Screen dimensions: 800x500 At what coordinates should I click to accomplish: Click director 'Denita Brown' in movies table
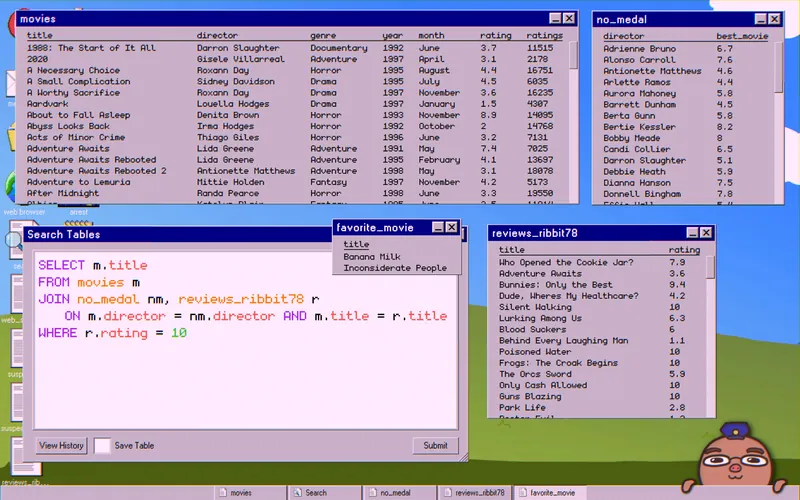pos(228,115)
